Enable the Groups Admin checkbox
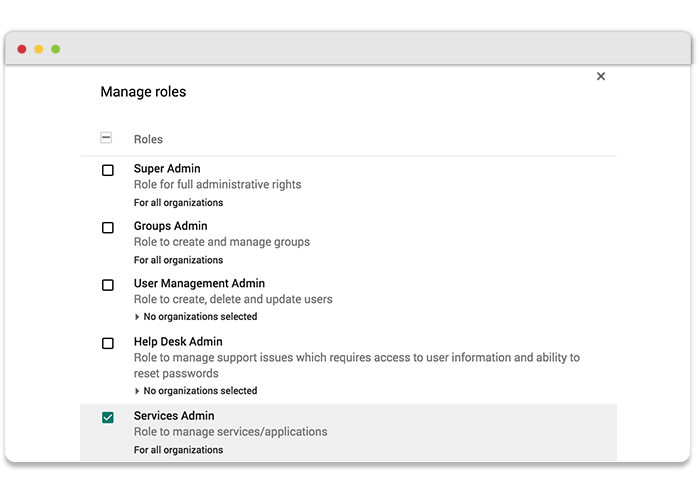 (x=108, y=228)
